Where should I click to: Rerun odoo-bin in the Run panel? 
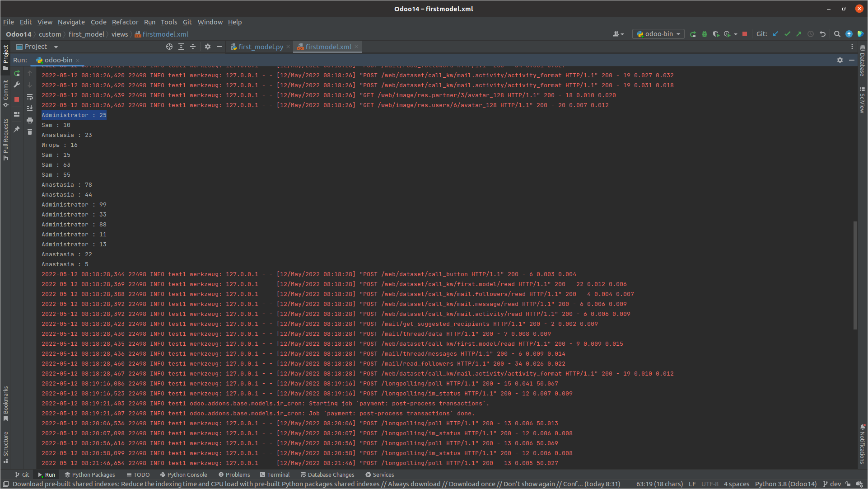[x=17, y=73]
